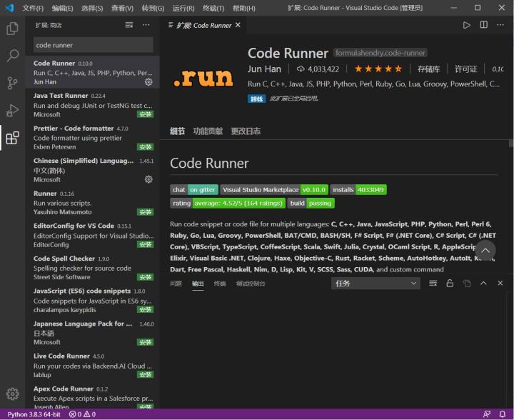The width and height of the screenshot is (514, 420).
Task: Open output log file icon
Action: point(467,283)
